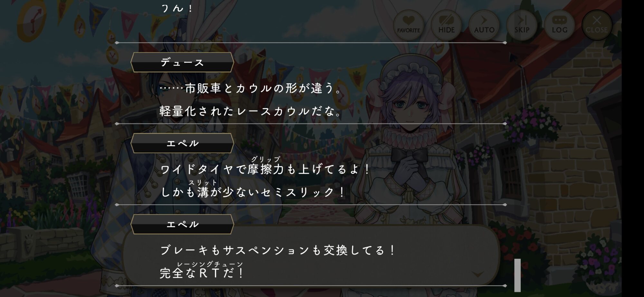
Task: Select the first エペル name plate
Action: coord(182,143)
